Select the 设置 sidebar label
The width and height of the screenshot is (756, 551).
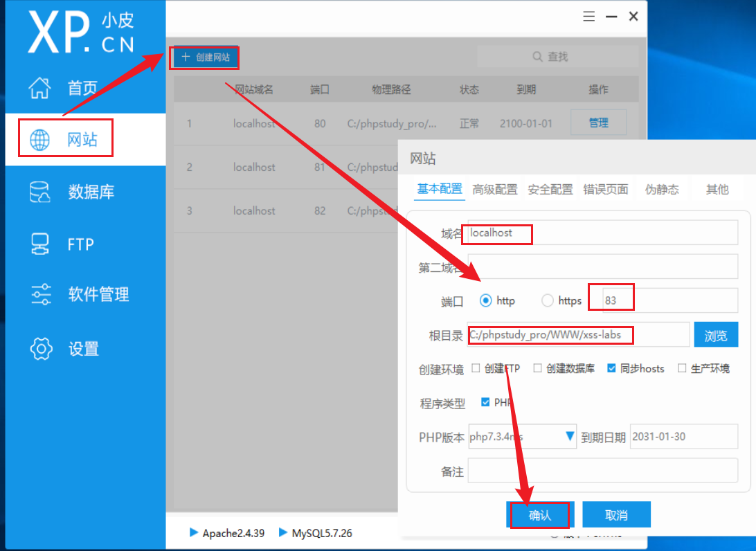click(x=83, y=349)
